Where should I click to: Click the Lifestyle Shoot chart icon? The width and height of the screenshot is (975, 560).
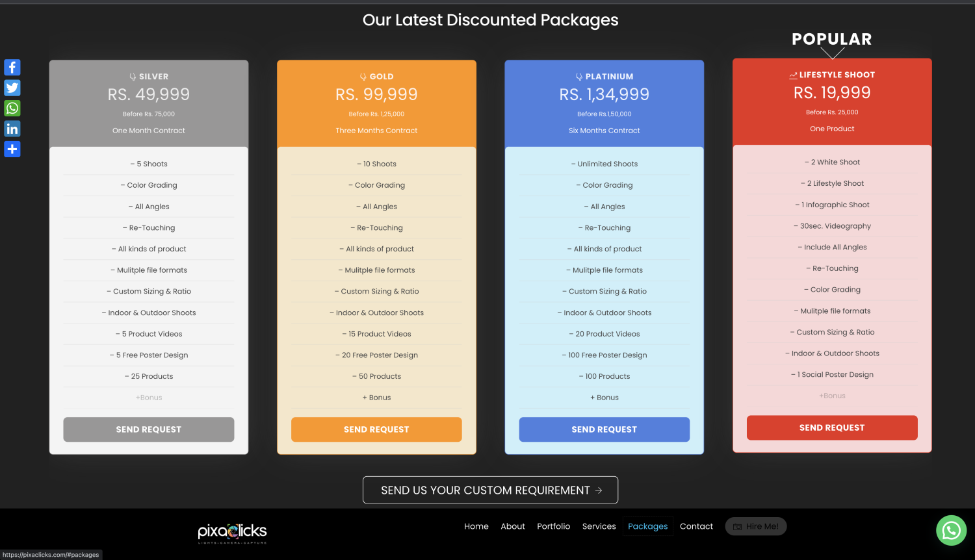point(793,75)
